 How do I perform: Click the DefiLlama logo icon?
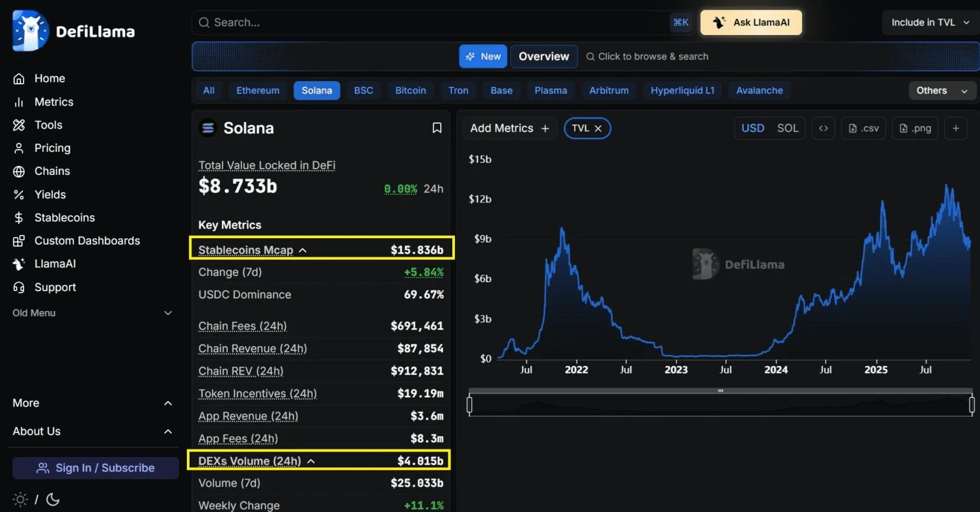(x=30, y=30)
